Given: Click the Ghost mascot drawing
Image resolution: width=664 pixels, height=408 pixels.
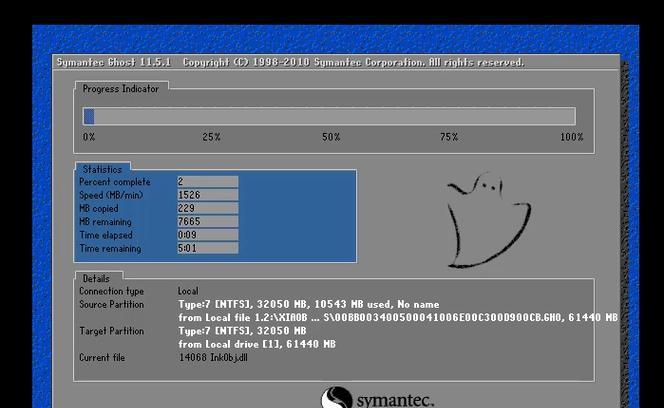Looking at the screenshot, I should click(x=489, y=220).
